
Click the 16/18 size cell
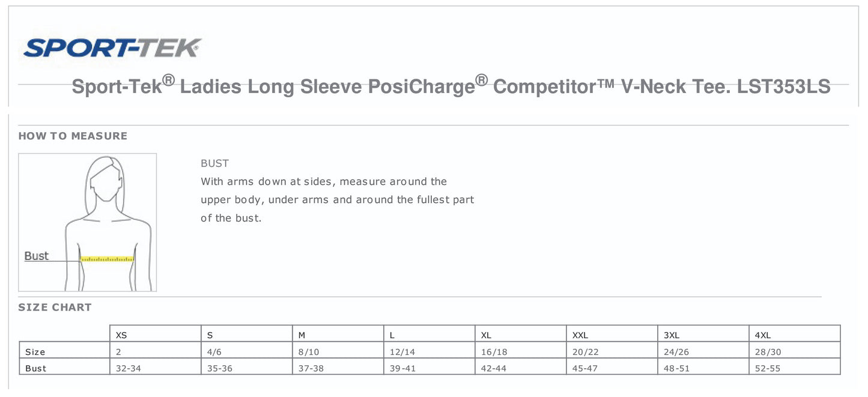(494, 352)
